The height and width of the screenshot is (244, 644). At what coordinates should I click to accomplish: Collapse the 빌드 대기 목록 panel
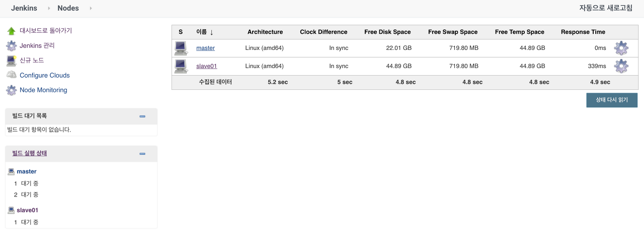click(x=142, y=116)
